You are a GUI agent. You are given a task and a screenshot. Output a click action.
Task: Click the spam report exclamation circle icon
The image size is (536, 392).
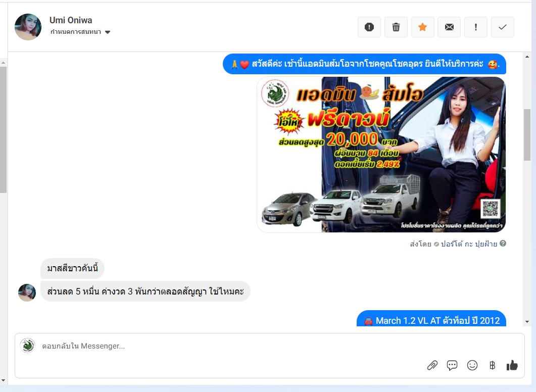point(369,27)
